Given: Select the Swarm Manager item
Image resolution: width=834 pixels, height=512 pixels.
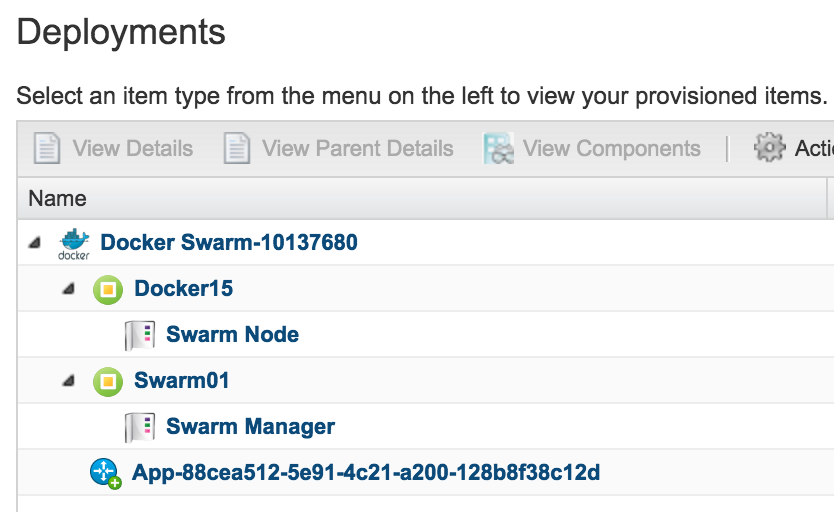Looking at the screenshot, I should click(250, 427).
